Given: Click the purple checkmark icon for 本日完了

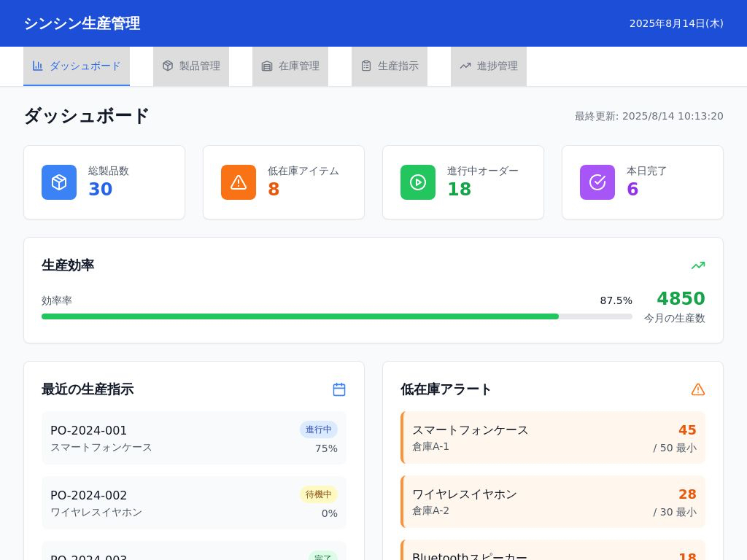Looking at the screenshot, I should coord(597,182).
